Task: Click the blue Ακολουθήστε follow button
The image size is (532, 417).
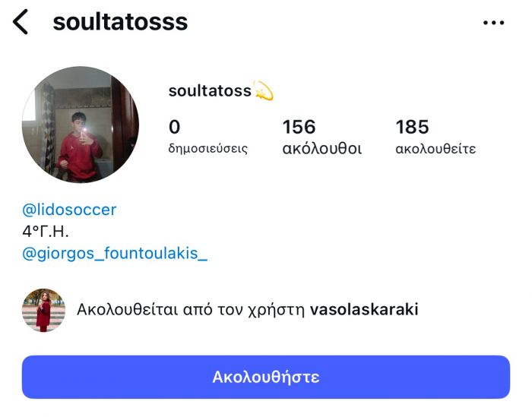Action: tap(266, 377)
